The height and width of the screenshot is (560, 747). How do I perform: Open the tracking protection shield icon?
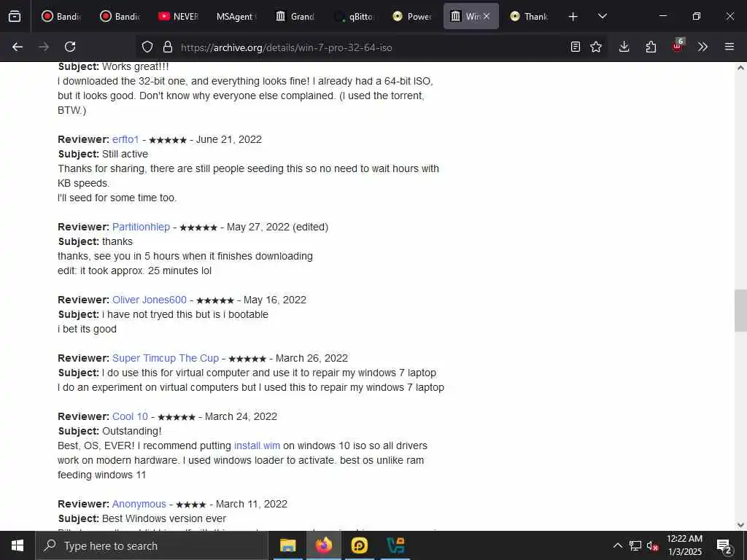click(x=147, y=47)
